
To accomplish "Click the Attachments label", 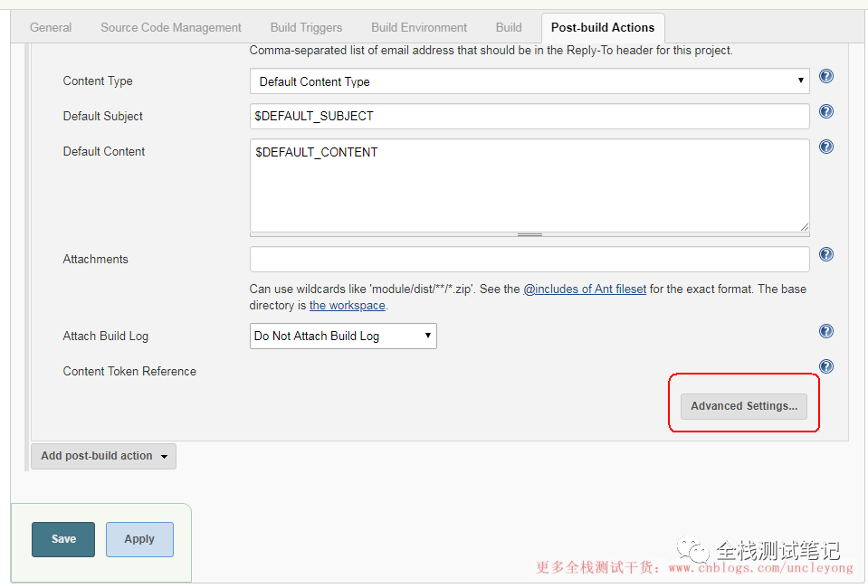I will point(95,259).
